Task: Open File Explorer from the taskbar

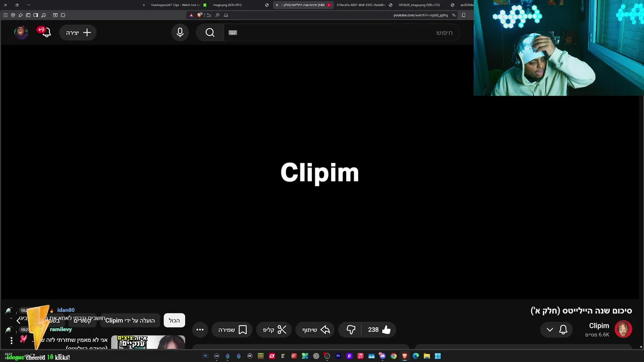Action: tap(427, 356)
